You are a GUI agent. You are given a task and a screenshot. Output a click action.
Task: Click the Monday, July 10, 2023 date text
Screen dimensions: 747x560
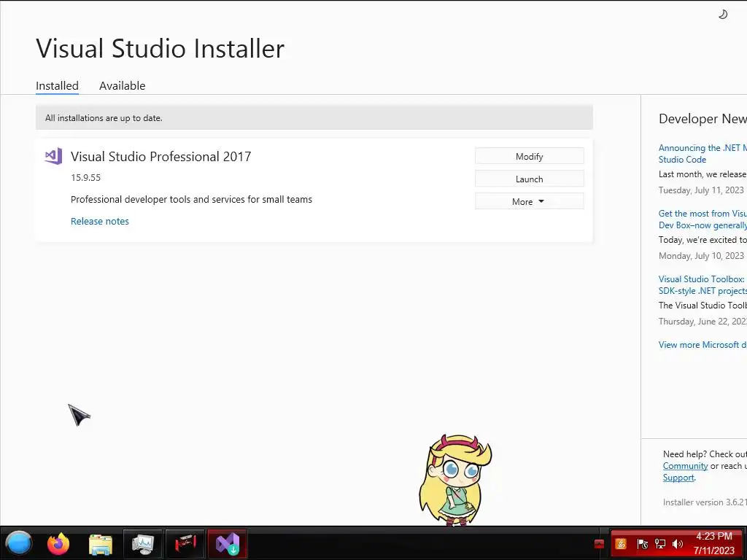point(701,256)
